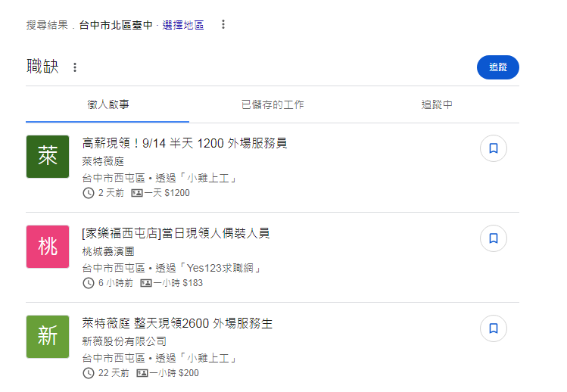This screenshot has height=392, width=567.
Task: Click the 選擇地區 link
Action: (x=183, y=25)
